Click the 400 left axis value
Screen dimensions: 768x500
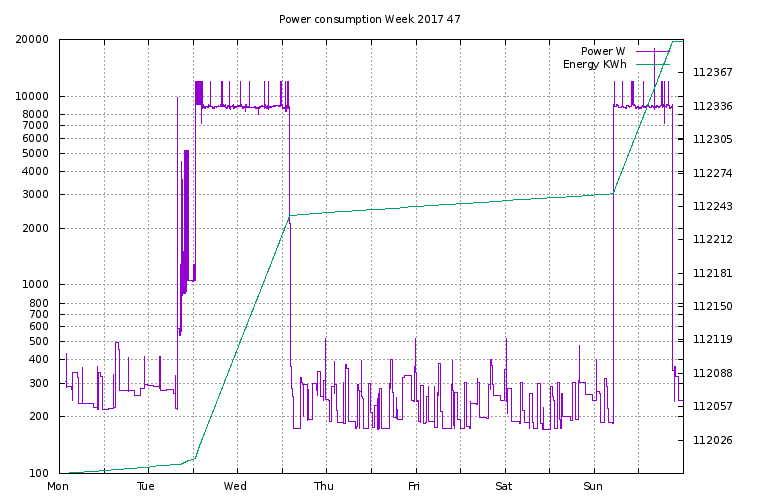pyautogui.click(x=39, y=359)
